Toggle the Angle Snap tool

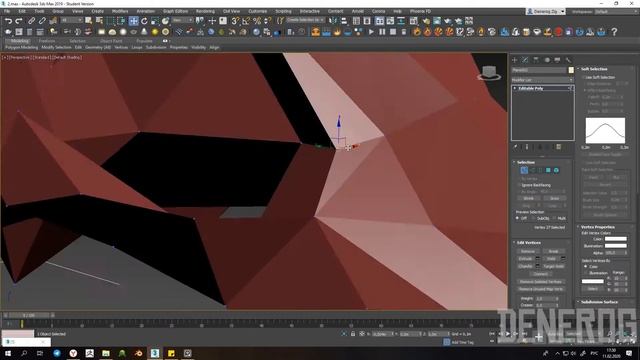(x=246, y=21)
